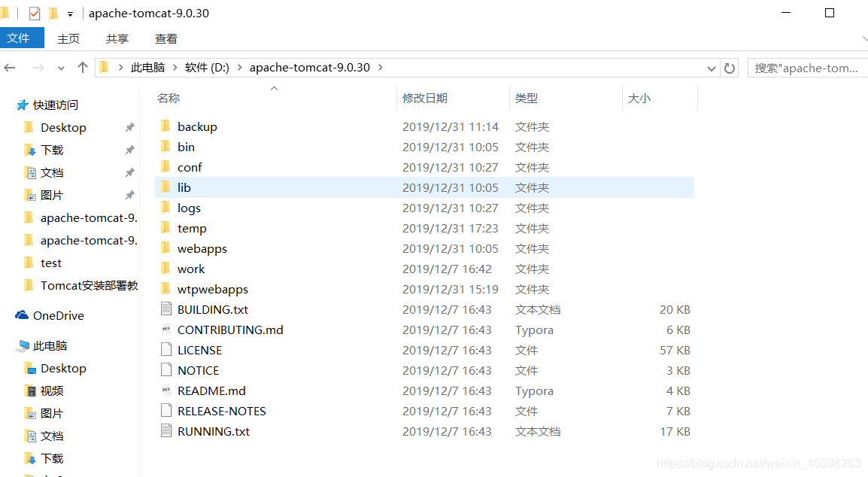Open pinned Desktop under Quick access
The image size is (868, 477).
[x=63, y=127]
